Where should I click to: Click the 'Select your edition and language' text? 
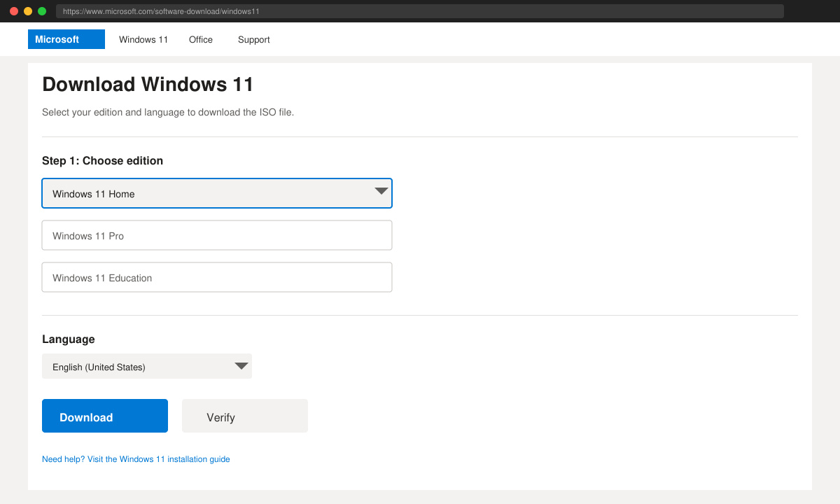click(x=168, y=112)
